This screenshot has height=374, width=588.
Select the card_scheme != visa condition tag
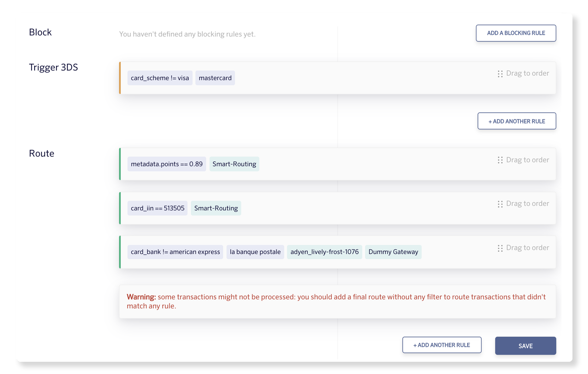pos(160,78)
